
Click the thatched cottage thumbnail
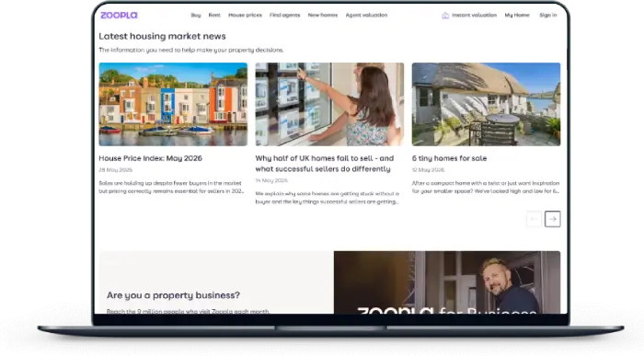pos(486,104)
